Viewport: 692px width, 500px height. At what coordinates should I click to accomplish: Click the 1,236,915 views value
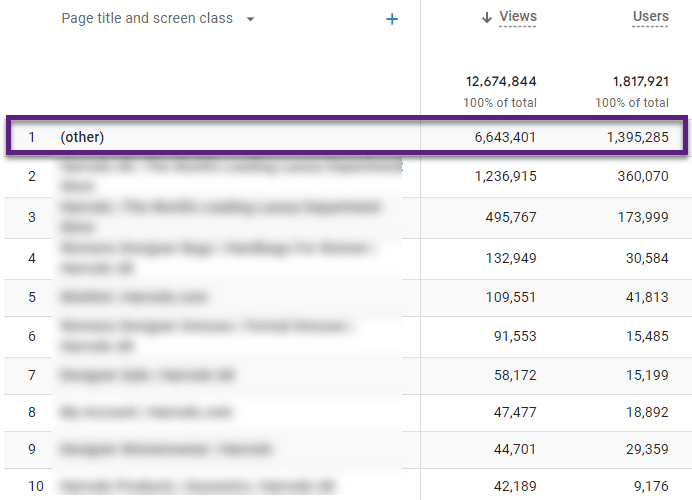501,176
